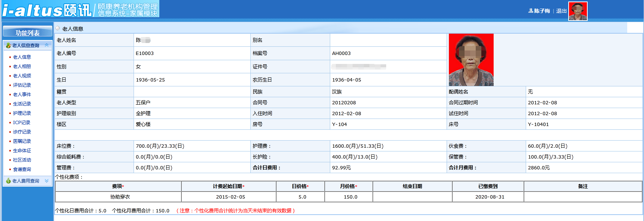The height and width of the screenshot is (221, 644).
Task: Click the 老人信息查询 section icon
Action: (8, 46)
